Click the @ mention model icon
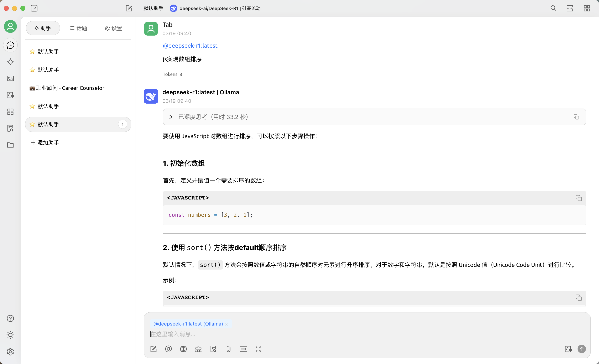The height and width of the screenshot is (364, 599). [168, 349]
